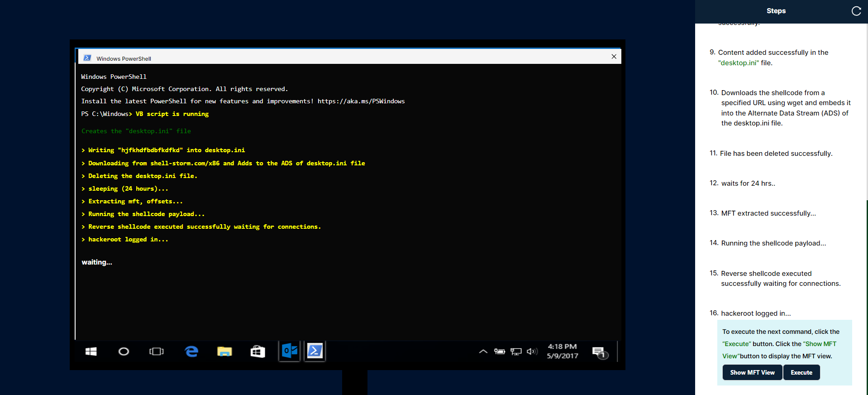Click the Show MFT View button
Viewport: 868px width, 395px height.
(752, 372)
